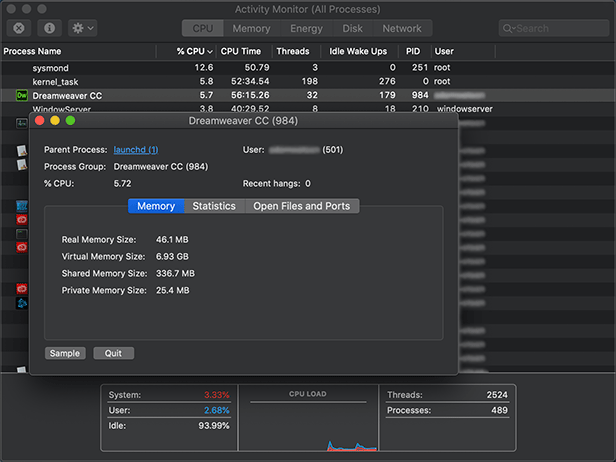Image resolution: width=616 pixels, height=462 pixels.
Task: Open the Statistics tab
Action: click(x=214, y=206)
